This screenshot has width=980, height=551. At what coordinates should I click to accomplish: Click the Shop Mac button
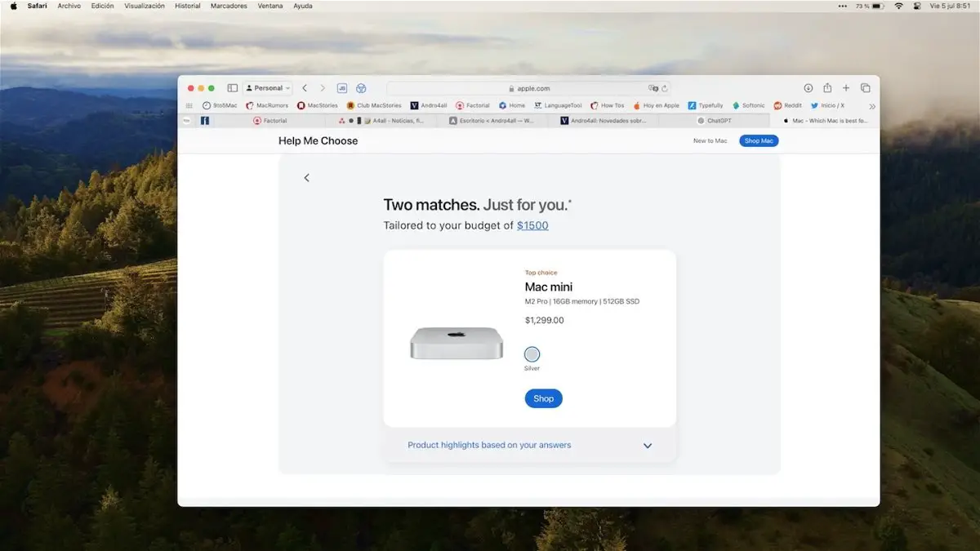(758, 140)
